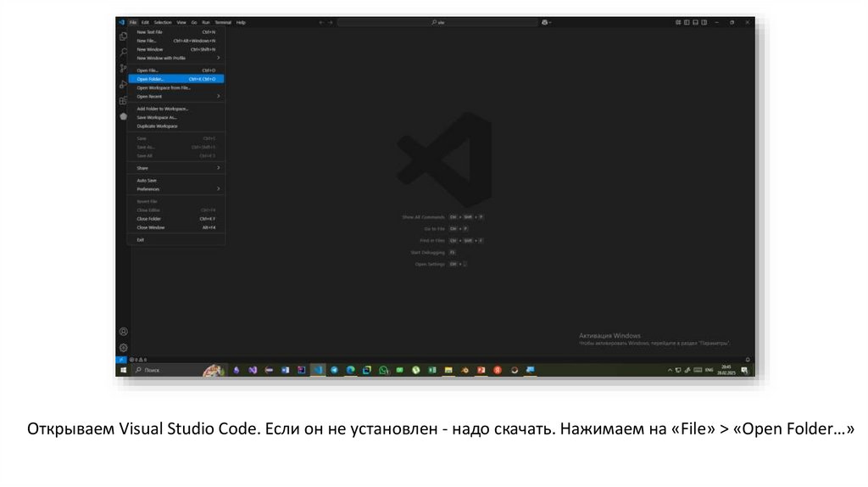Choose Open Workspace from File...
The height and width of the screenshot is (487, 868).
pos(176,87)
